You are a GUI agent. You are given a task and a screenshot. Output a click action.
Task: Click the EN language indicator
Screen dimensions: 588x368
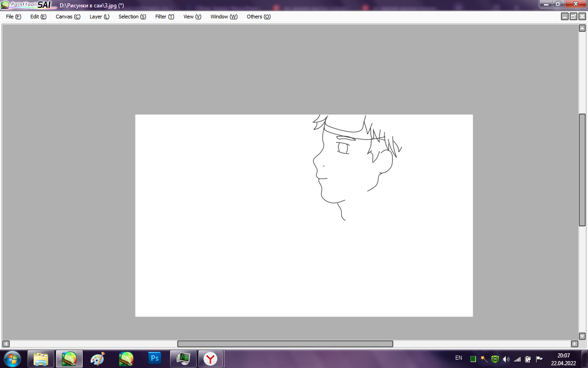click(458, 358)
